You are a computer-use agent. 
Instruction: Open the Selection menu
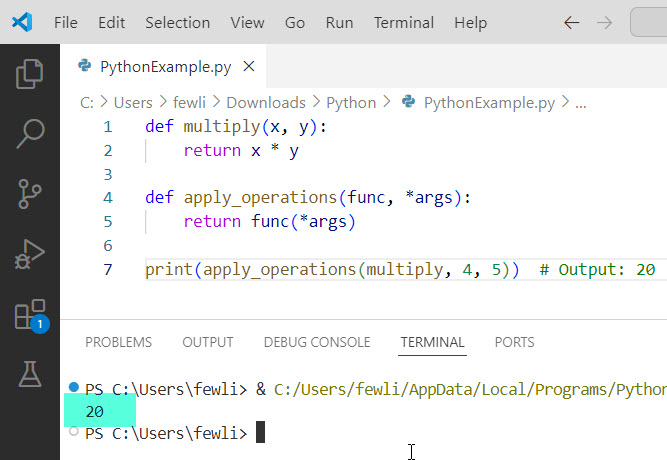[x=177, y=23]
